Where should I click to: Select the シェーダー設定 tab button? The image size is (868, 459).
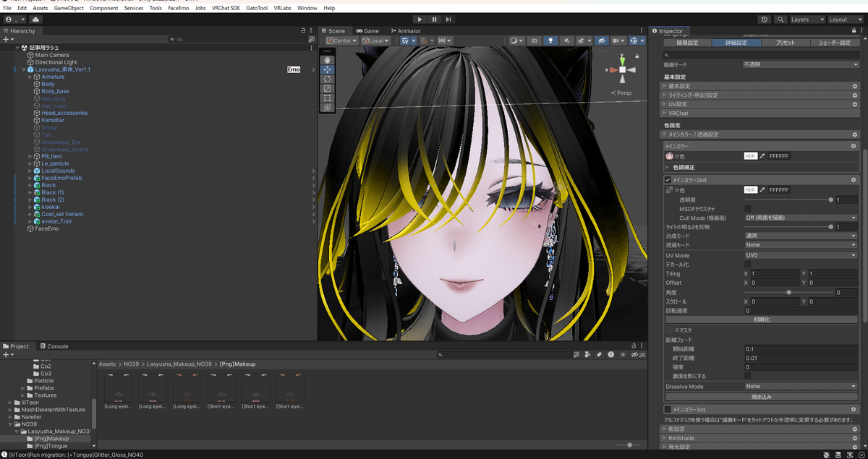[x=834, y=43]
